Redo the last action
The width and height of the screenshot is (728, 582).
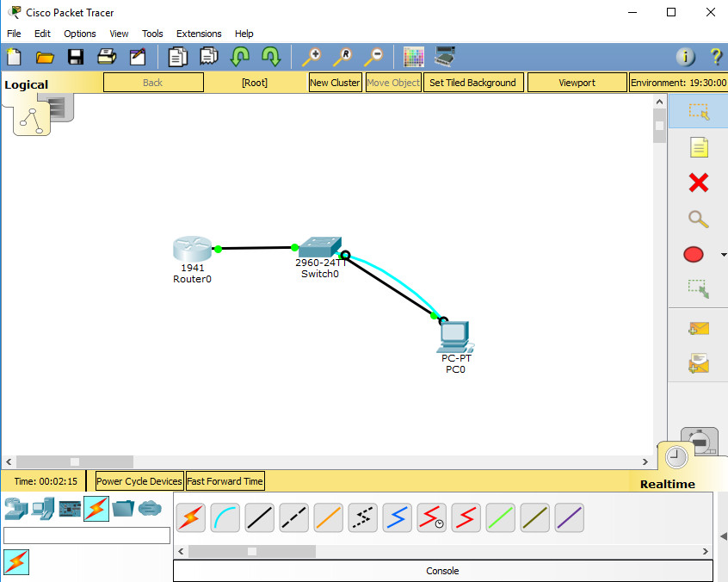click(271, 57)
